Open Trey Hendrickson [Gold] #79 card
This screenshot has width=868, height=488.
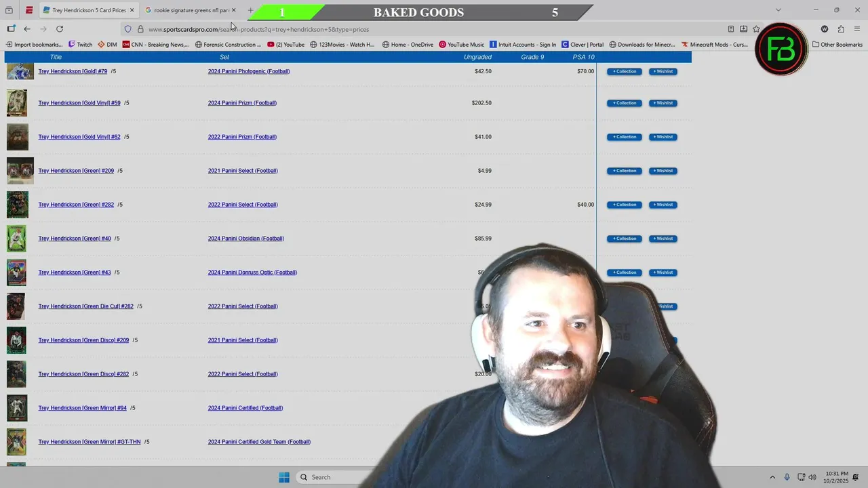coord(73,71)
